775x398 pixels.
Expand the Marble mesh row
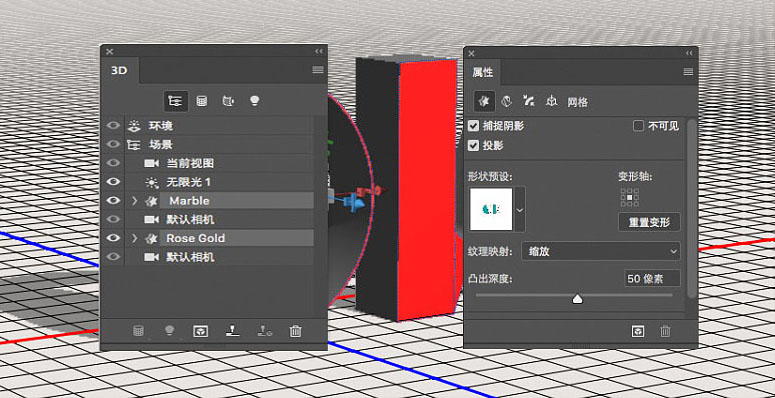point(134,201)
